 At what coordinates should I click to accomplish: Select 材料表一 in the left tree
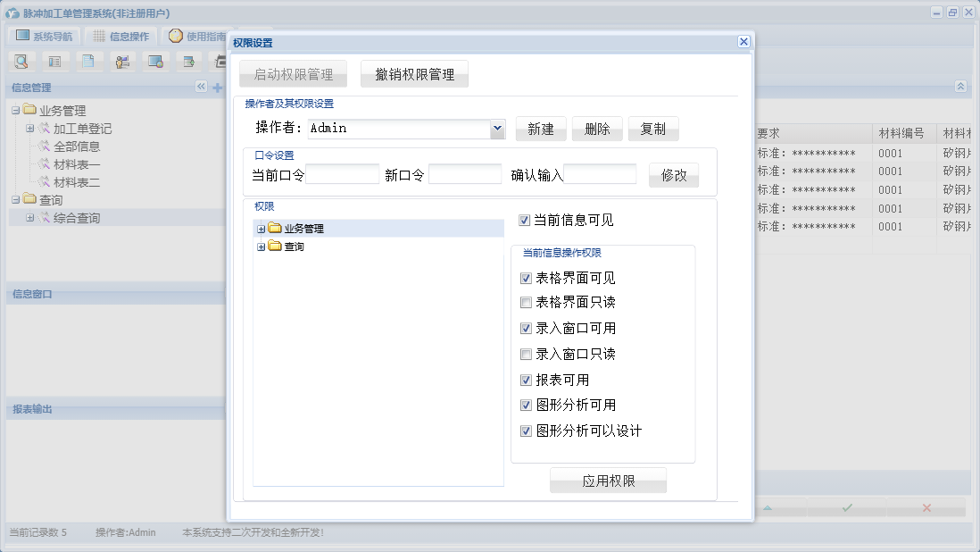(x=76, y=164)
